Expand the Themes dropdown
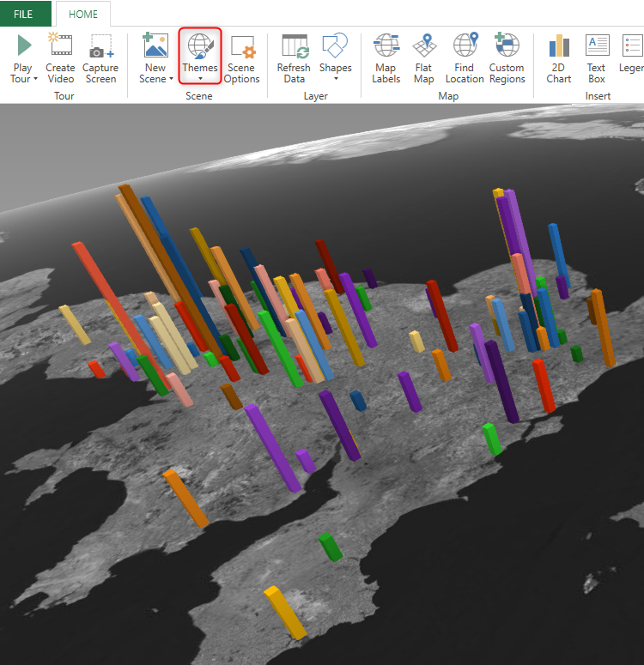This screenshot has height=665, width=644. coord(200,79)
